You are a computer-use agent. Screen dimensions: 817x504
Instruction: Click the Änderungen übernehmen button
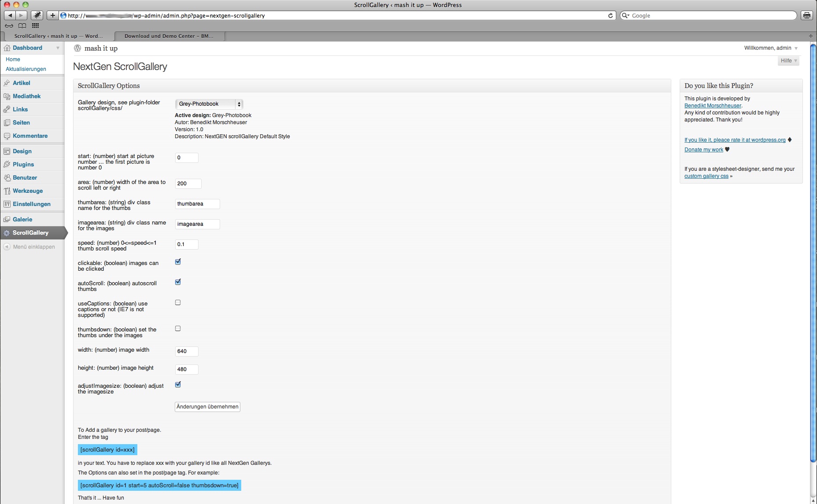click(x=207, y=407)
